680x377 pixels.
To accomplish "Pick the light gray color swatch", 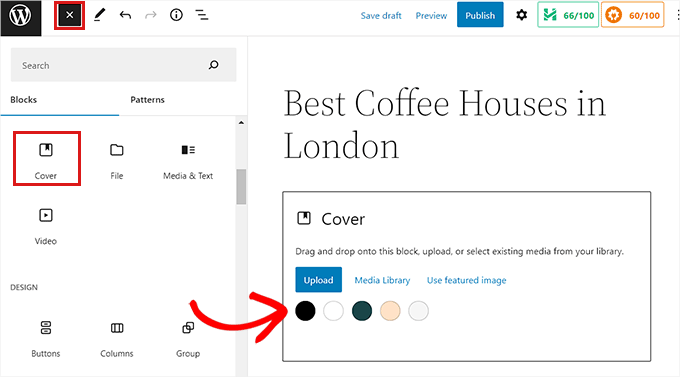I will point(418,311).
